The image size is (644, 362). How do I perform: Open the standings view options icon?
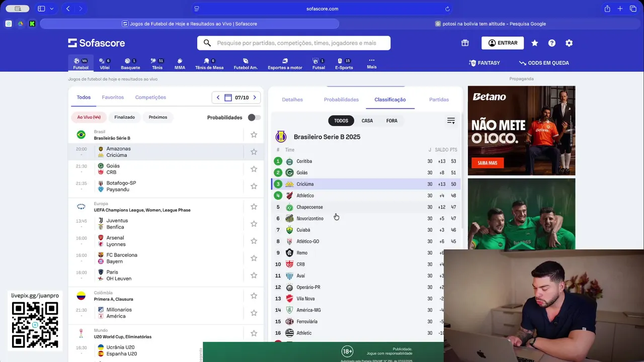point(451,121)
